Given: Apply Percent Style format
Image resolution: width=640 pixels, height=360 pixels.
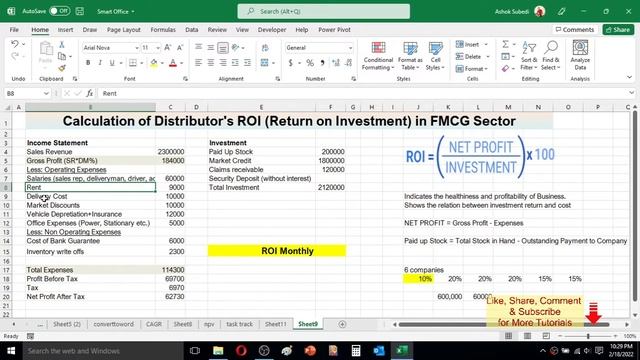Looking at the screenshot, I should pyautogui.click(x=310, y=63).
